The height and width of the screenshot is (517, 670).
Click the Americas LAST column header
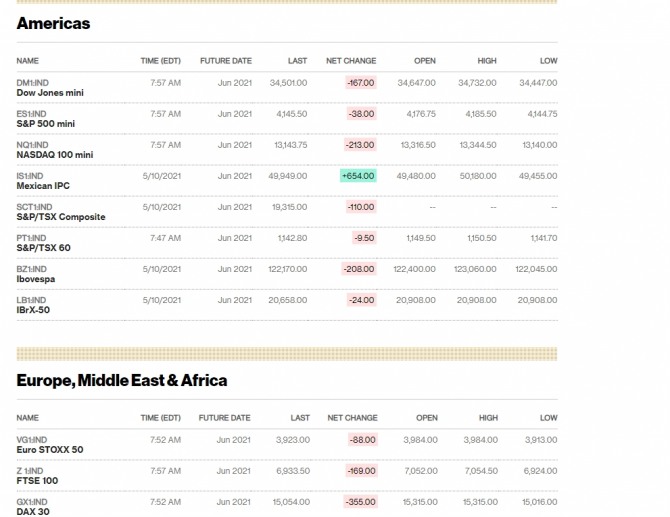(x=297, y=61)
